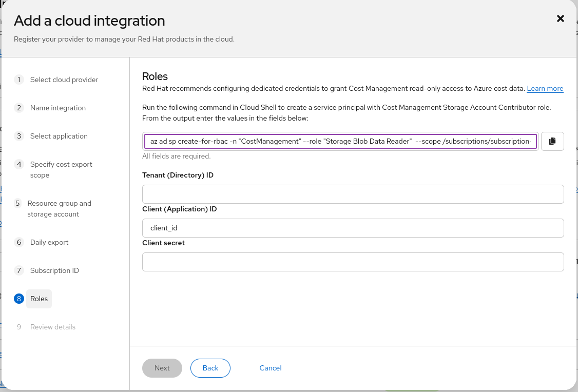
Task: Click the Back button
Action: [210, 368]
